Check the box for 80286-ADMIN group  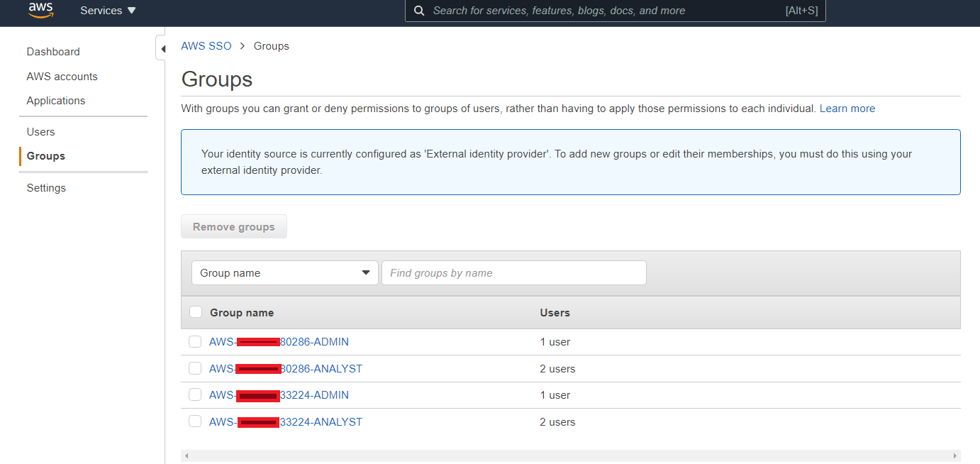coord(195,342)
